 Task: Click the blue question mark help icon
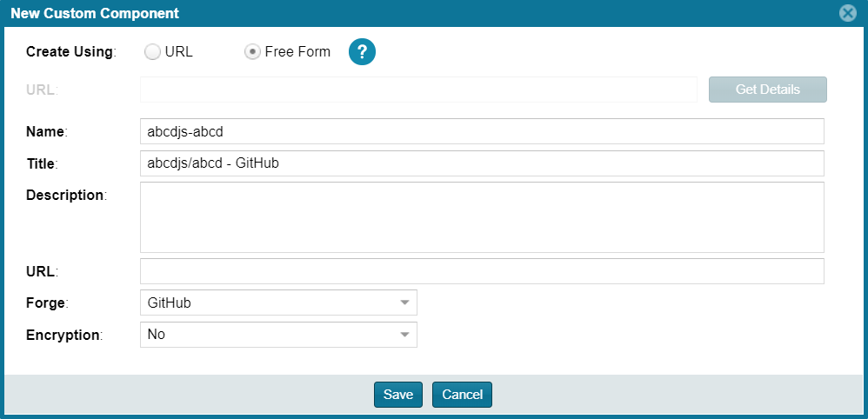coord(362,52)
